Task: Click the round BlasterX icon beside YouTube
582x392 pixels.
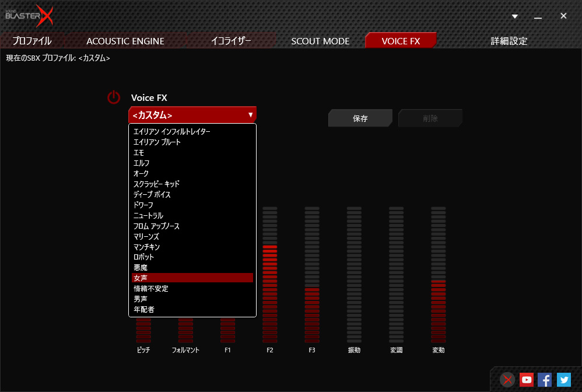Action: click(507, 380)
